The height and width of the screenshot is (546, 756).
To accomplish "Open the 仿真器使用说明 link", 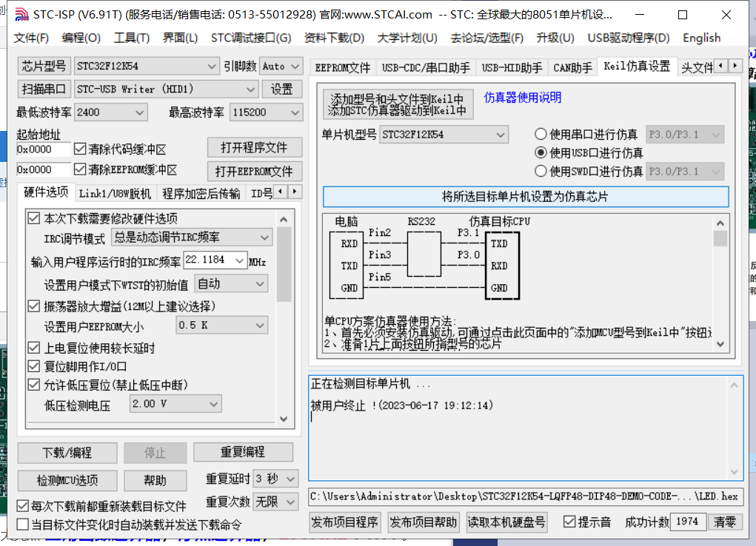I will [523, 98].
